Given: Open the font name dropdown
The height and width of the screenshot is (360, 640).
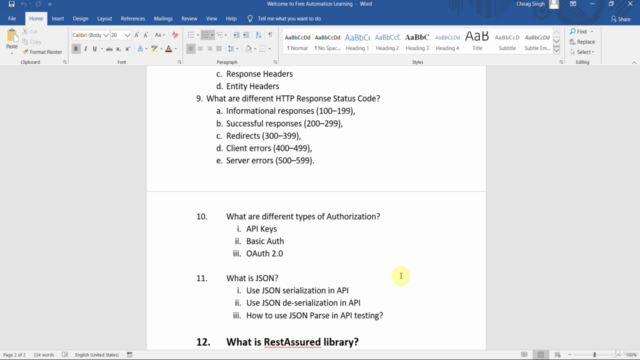Looking at the screenshot, I should point(106,35).
